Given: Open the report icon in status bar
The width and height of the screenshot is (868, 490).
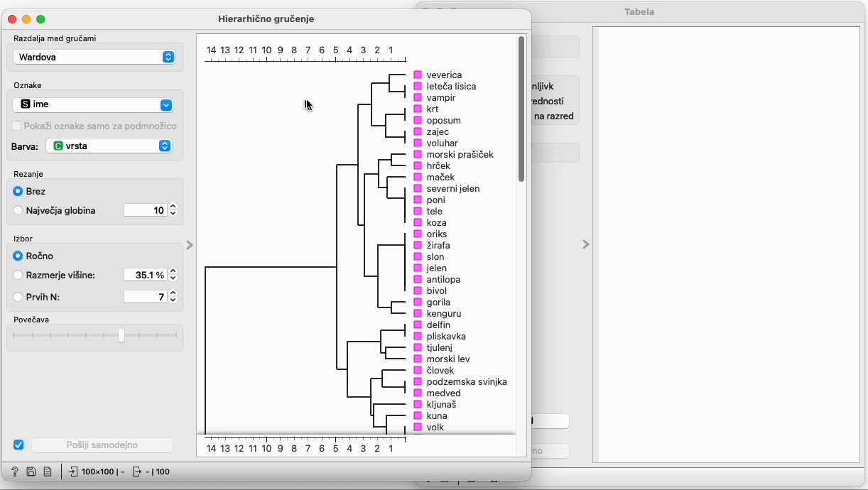Looking at the screenshot, I should click(x=48, y=472).
